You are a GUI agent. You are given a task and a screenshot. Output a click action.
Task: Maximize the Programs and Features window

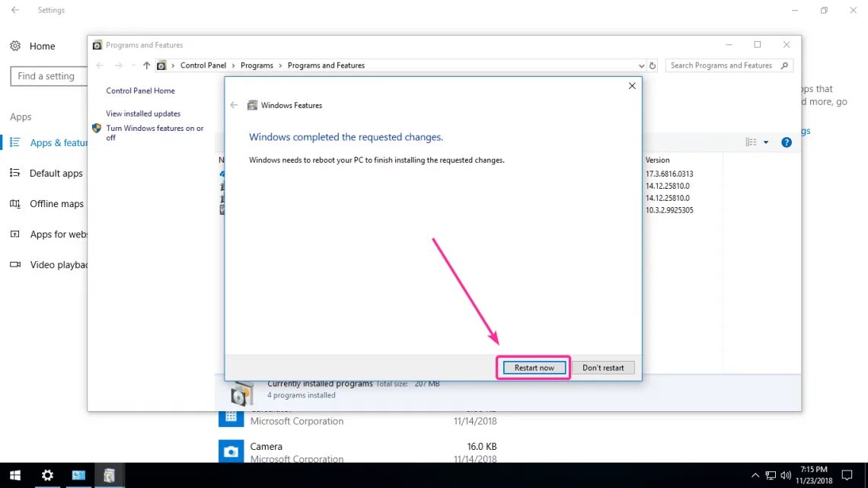point(758,45)
